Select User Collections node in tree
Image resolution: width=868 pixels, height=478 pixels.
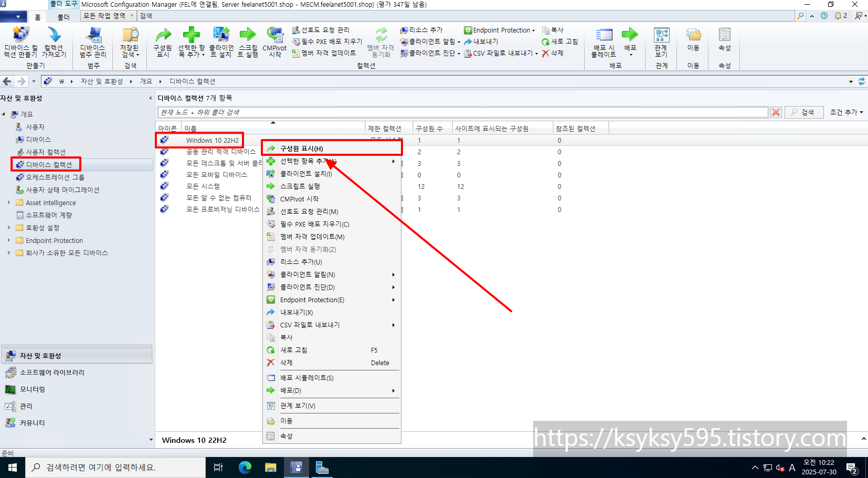point(46,152)
